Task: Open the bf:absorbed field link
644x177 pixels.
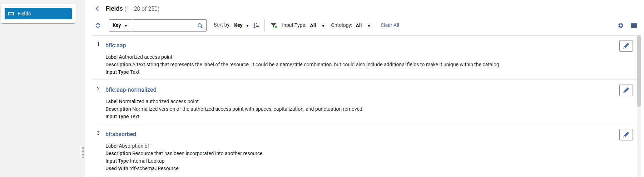Action: pyautogui.click(x=120, y=134)
